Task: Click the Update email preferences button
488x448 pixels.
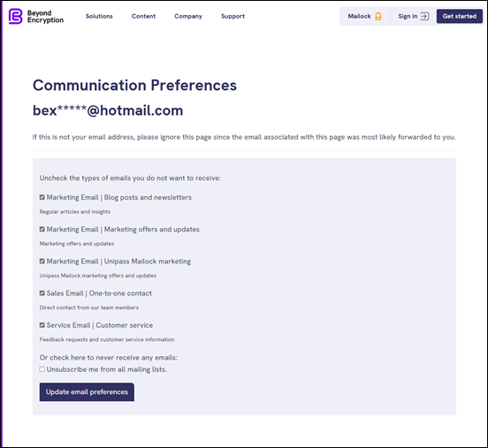Action: point(87,392)
